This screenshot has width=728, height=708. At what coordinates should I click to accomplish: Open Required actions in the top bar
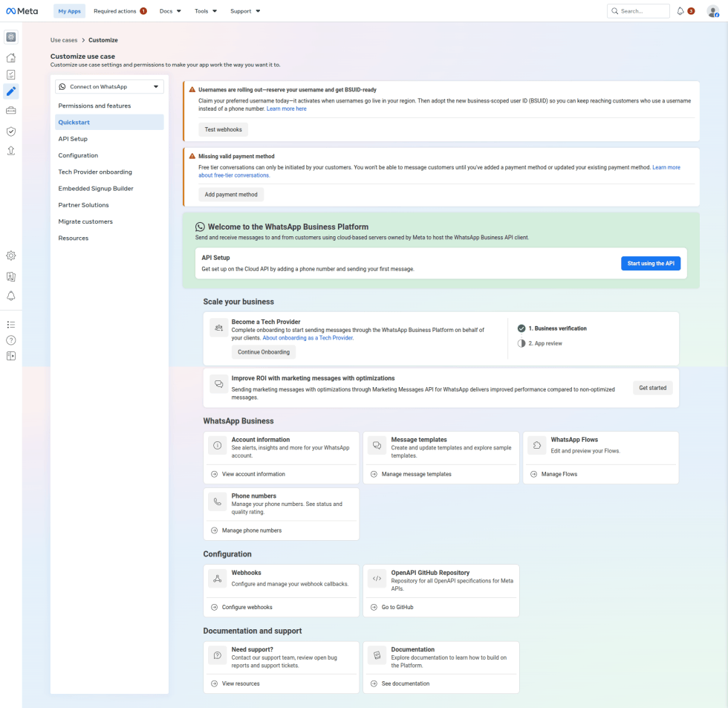point(120,11)
